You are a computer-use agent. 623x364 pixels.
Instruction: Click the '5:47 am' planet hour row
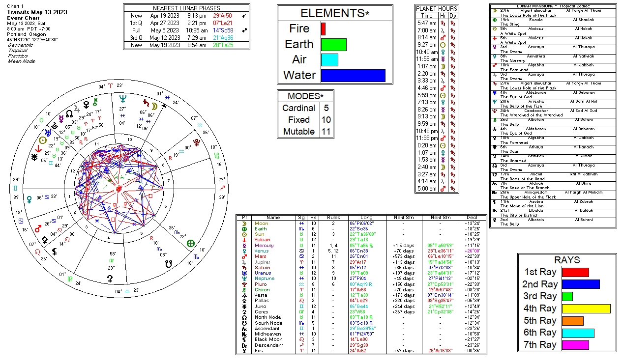point(437,23)
